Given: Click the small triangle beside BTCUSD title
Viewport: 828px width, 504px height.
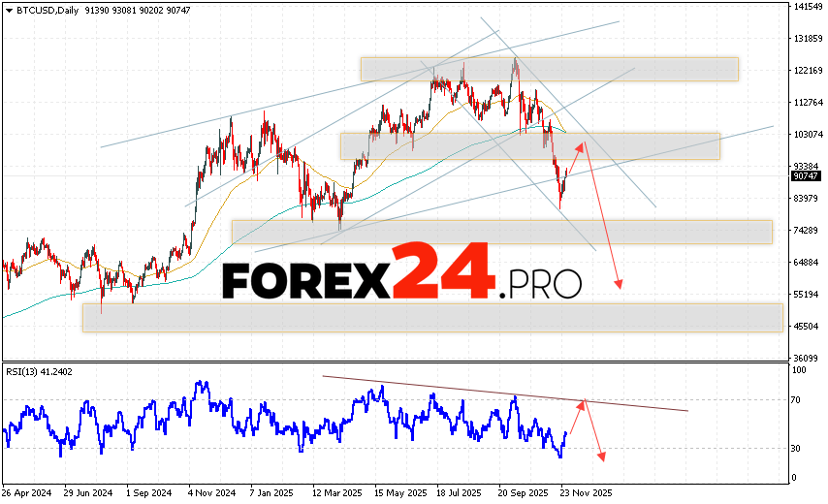Looking at the screenshot, I should 7,9.
